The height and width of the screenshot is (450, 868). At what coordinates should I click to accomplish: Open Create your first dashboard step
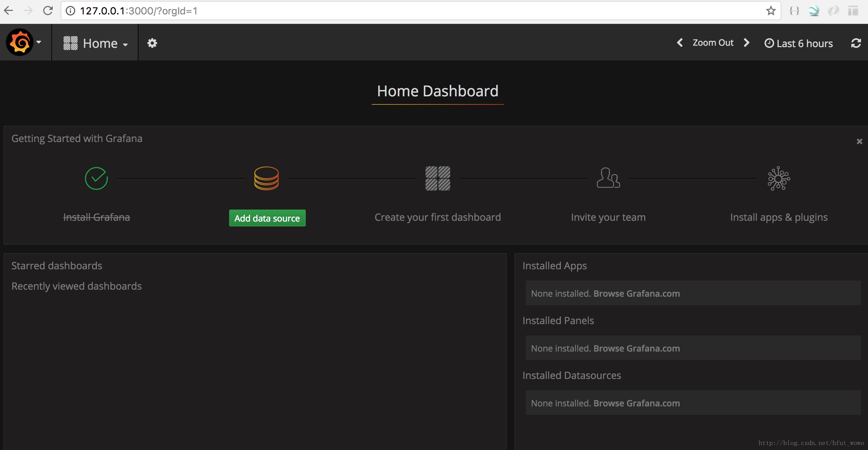438,217
